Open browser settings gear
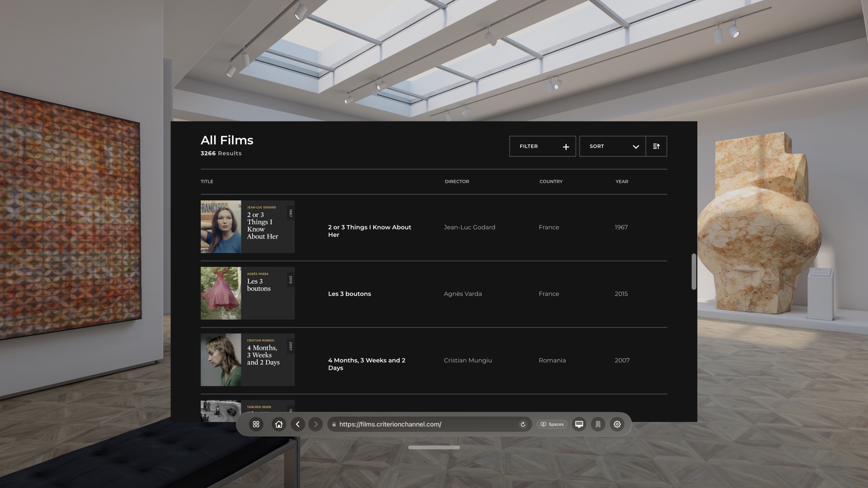This screenshot has height=488, width=868. click(x=617, y=424)
